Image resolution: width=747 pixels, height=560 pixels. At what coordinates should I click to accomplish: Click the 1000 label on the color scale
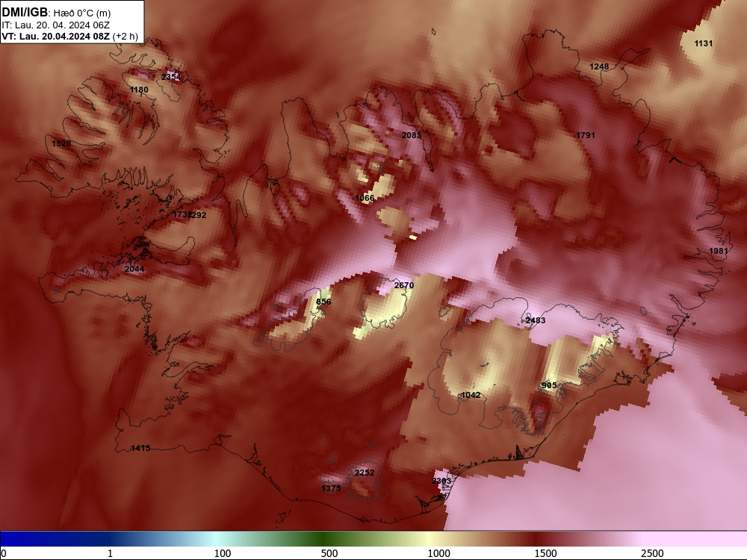(x=438, y=553)
